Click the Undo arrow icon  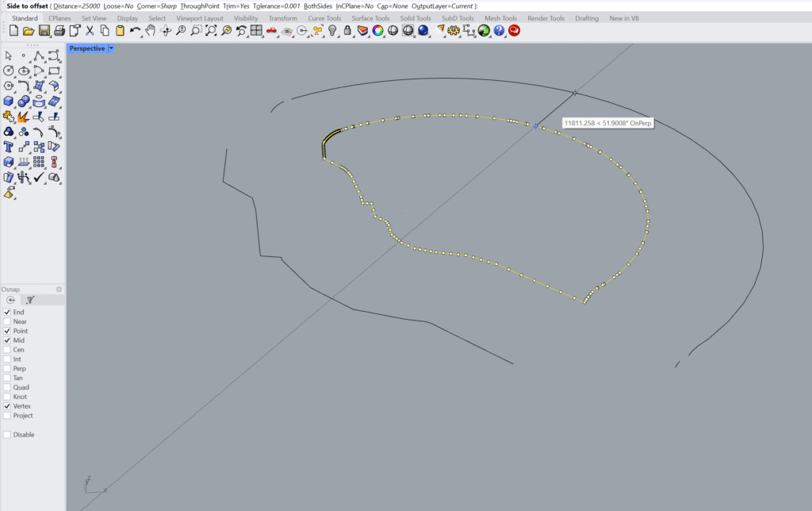[135, 31]
